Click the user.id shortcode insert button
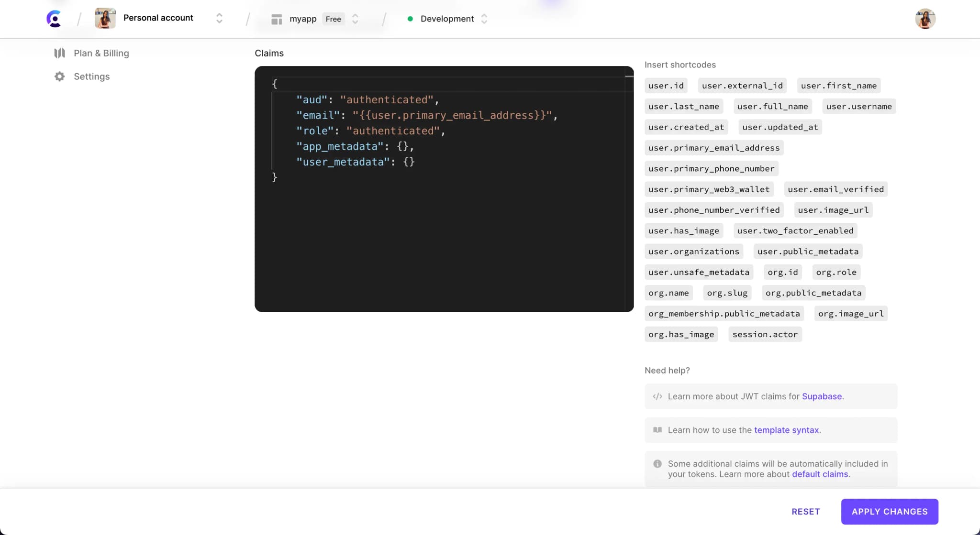980x535 pixels. coord(666,85)
